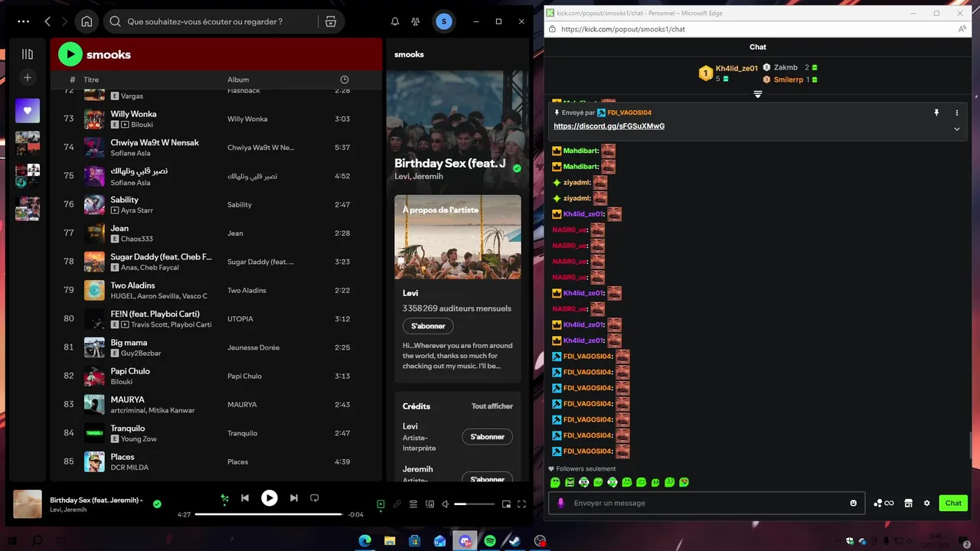This screenshot has height=551, width=980.
Task: Seek within the track progress bar
Action: pos(268,514)
